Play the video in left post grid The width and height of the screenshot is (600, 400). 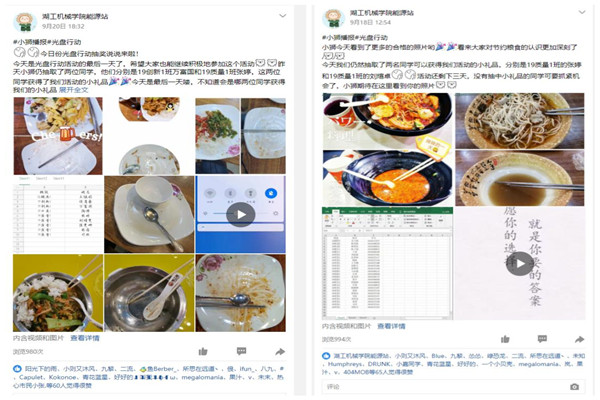point(240,214)
